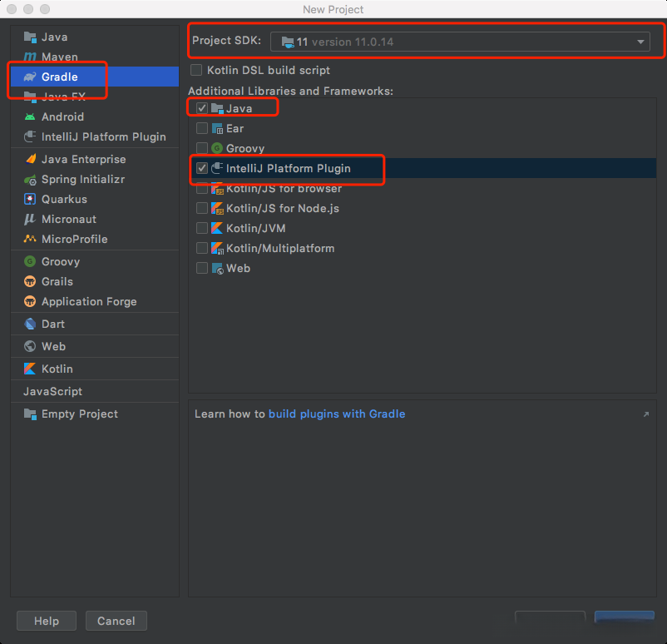Open the external link arrow icon
667x644 pixels.
pos(646,414)
